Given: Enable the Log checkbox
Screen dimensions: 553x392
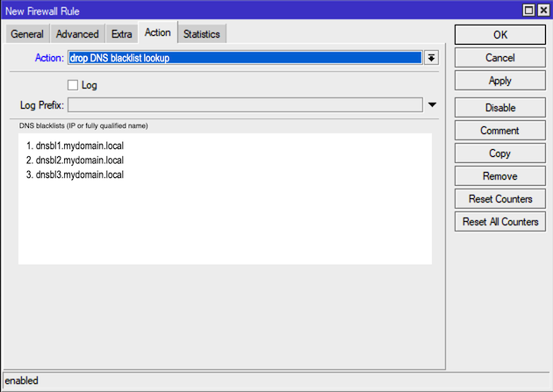Looking at the screenshot, I should tap(73, 85).
